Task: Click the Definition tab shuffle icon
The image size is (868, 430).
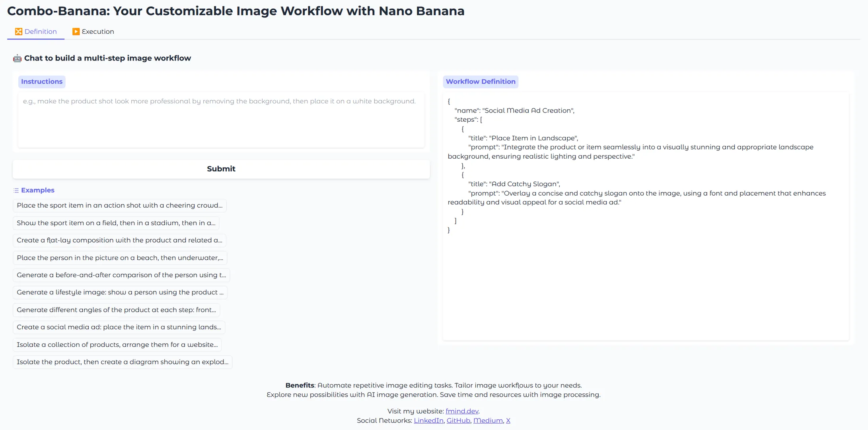Action: tap(19, 31)
